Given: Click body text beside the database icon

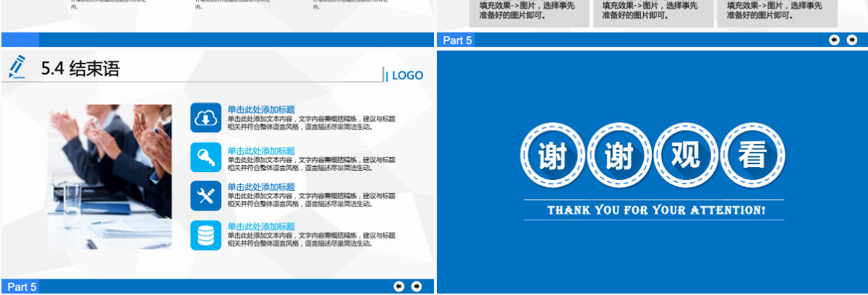Looking at the screenshot, I should 312,239.
